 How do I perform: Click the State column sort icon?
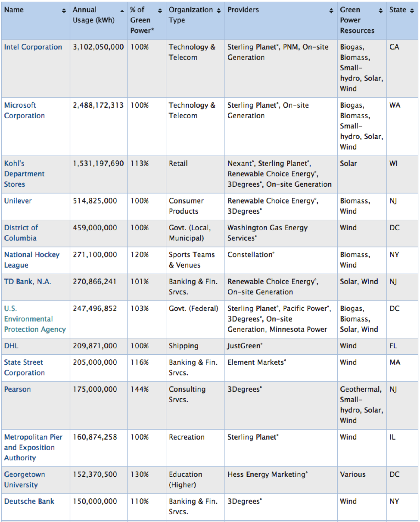point(412,10)
